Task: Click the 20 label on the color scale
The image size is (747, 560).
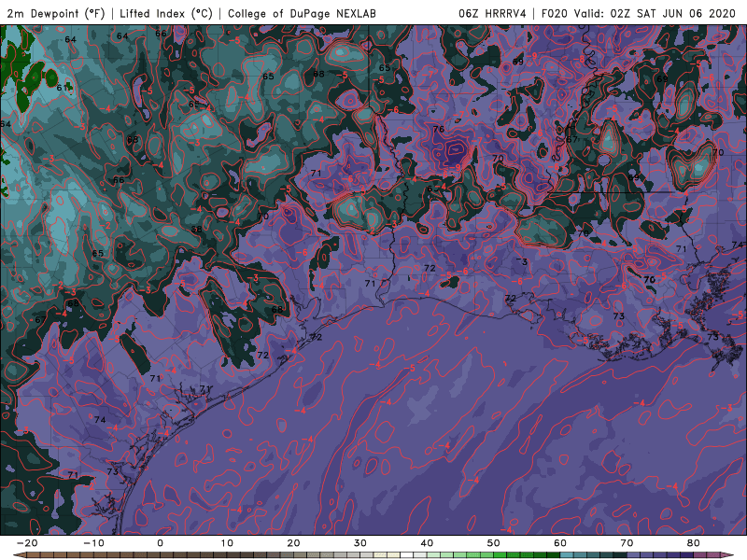Action: click(x=293, y=543)
